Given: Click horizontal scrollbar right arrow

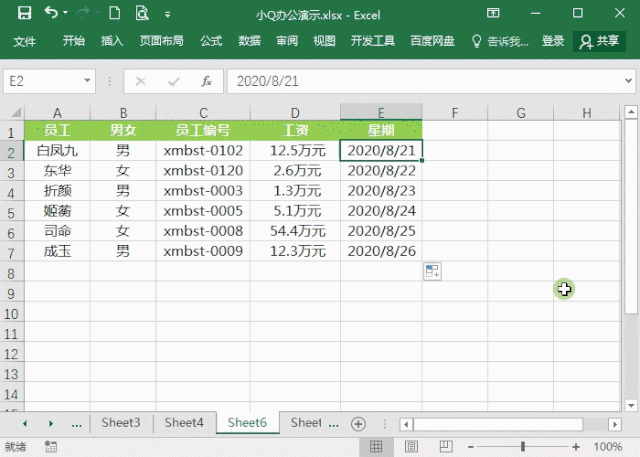Looking at the screenshot, I should [x=615, y=424].
